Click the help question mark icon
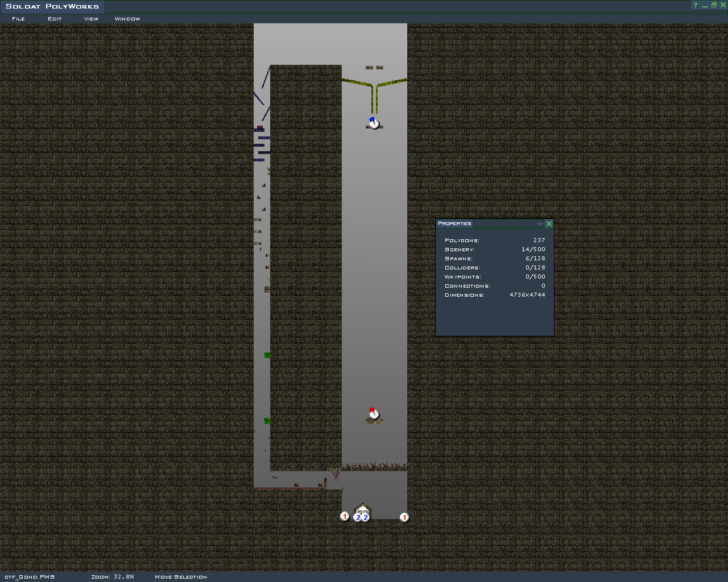This screenshot has width=728, height=582. (x=695, y=6)
